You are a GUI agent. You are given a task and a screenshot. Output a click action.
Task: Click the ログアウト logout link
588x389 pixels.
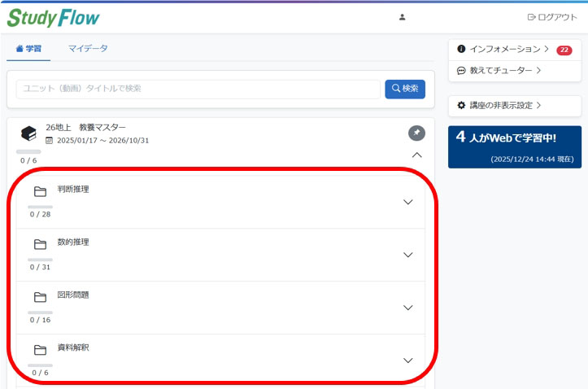[552, 17]
